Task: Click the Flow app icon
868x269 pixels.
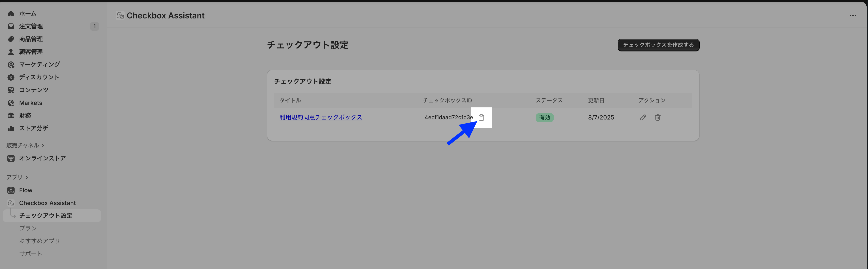Action: 11,190
